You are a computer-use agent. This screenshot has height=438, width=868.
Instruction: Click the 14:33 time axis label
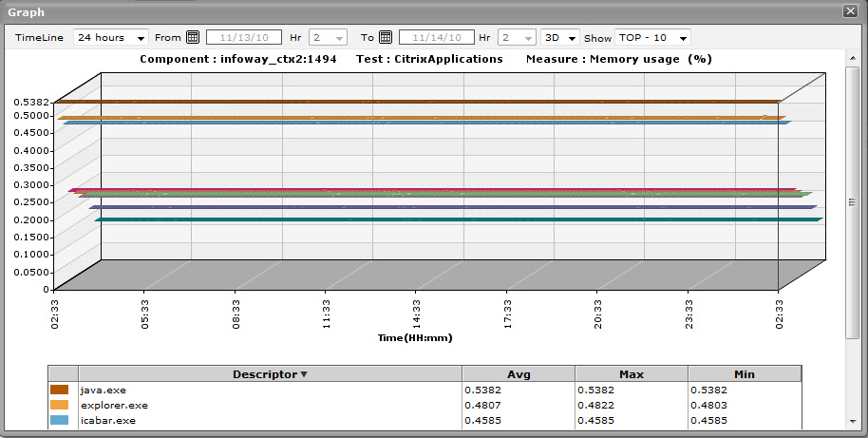(x=416, y=314)
